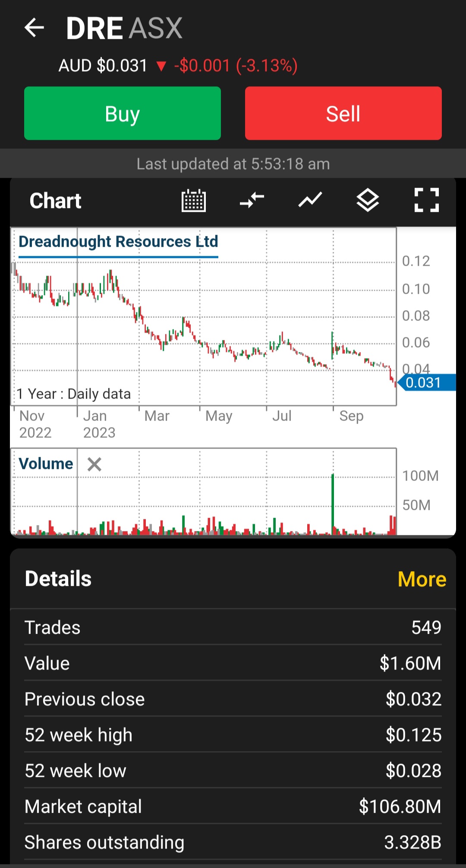Remove the Volume indicator panel
Screen dimensions: 466x868
(94, 465)
